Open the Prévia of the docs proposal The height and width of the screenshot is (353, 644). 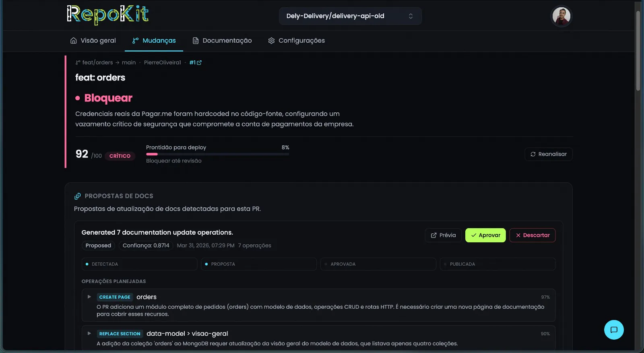tap(443, 235)
